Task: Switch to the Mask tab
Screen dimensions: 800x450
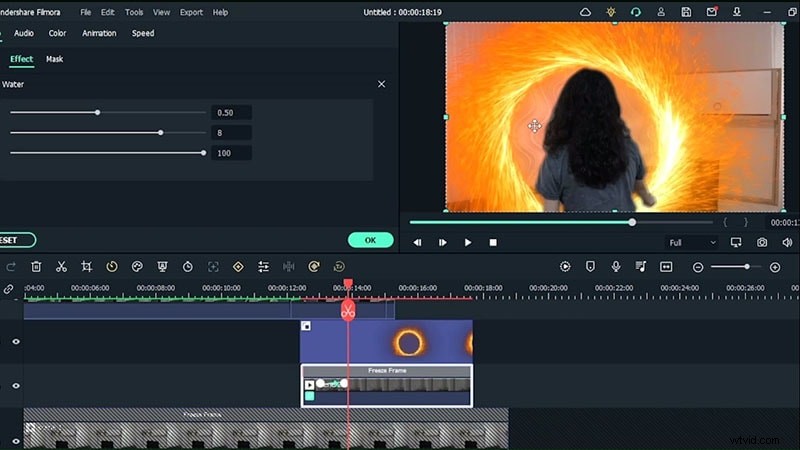Action: pyautogui.click(x=54, y=59)
